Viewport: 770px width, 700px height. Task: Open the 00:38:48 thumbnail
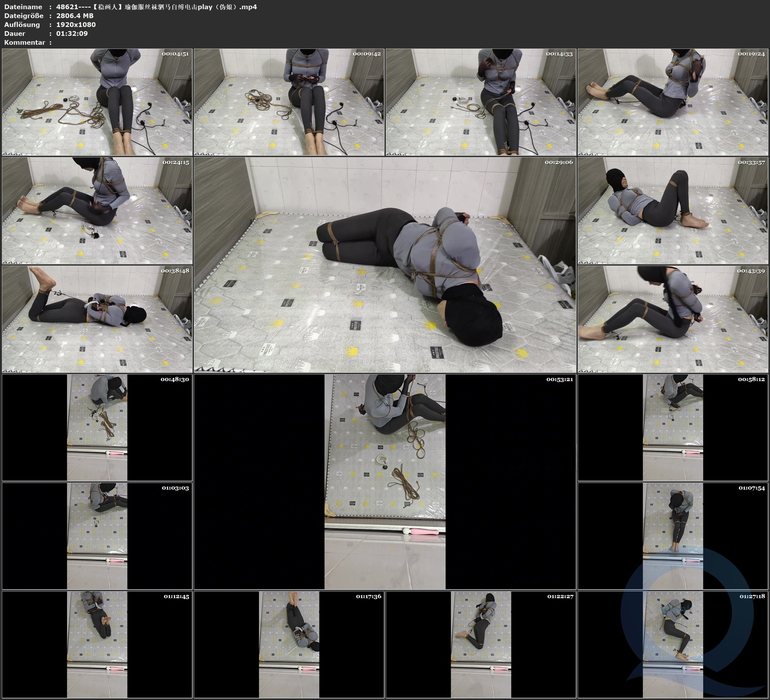point(97,319)
